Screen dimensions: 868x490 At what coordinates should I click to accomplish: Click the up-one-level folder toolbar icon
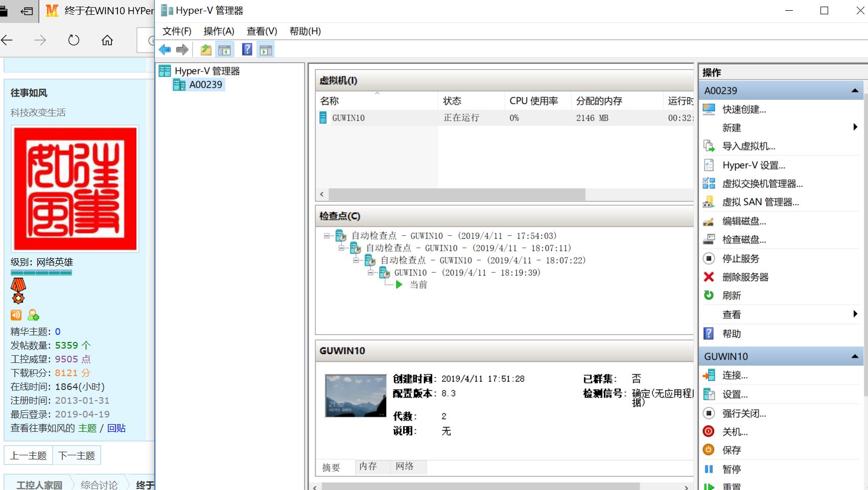[206, 50]
